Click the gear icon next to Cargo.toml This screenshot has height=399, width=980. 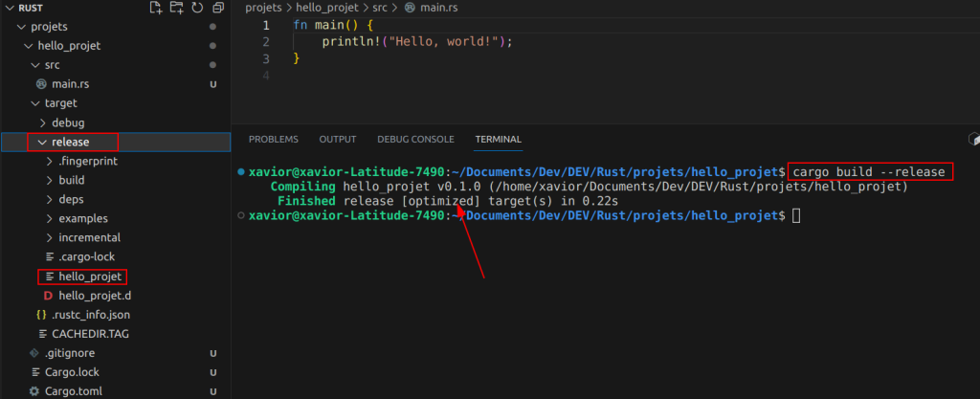pos(34,391)
